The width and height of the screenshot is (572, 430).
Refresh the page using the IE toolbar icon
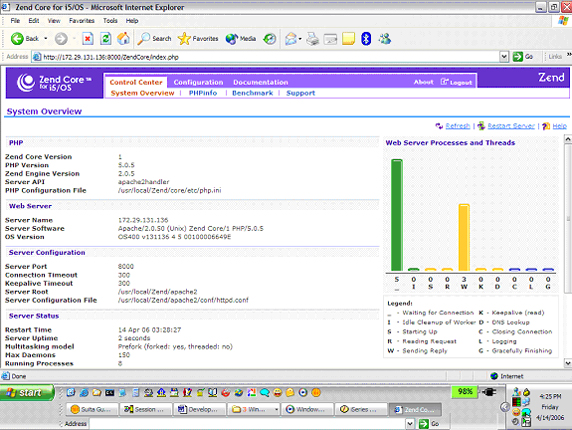(106, 39)
